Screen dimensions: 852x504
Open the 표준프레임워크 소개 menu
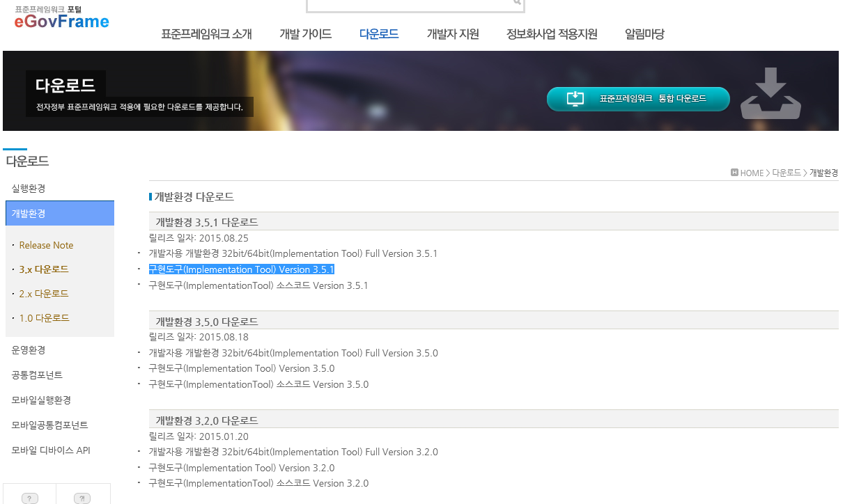[x=206, y=34]
